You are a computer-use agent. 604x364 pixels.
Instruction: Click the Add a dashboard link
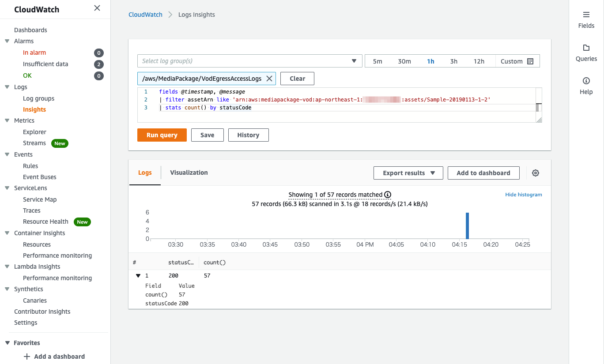point(59,356)
